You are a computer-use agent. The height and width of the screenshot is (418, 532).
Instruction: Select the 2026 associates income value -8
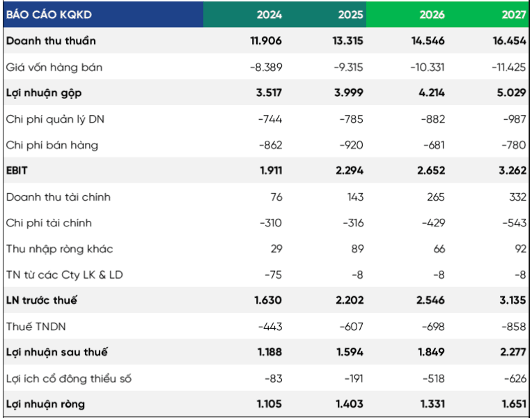tap(439, 274)
